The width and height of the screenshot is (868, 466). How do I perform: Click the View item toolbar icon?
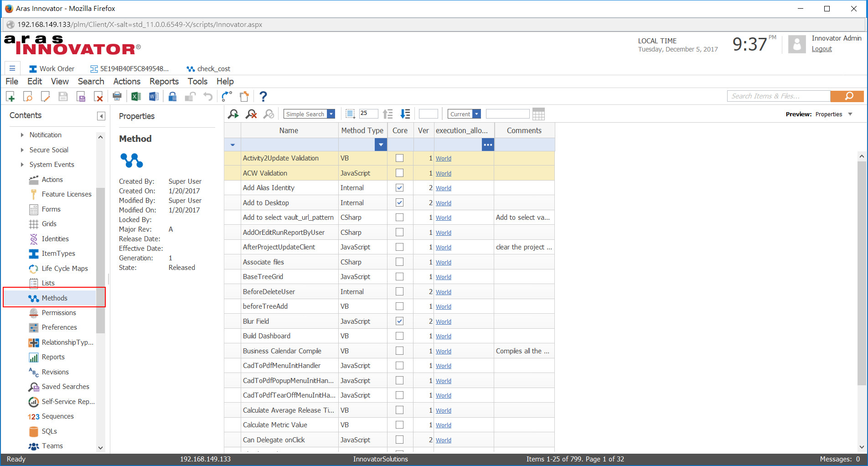pyautogui.click(x=28, y=96)
